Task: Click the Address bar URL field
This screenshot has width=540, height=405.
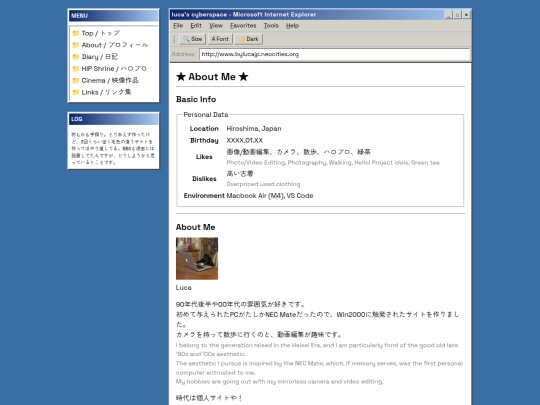Action: click(x=334, y=54)
